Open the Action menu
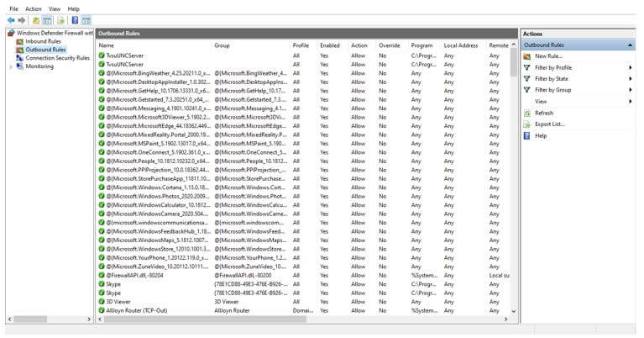The height and width of the screenshot is (338, 644). pos(34,8)
